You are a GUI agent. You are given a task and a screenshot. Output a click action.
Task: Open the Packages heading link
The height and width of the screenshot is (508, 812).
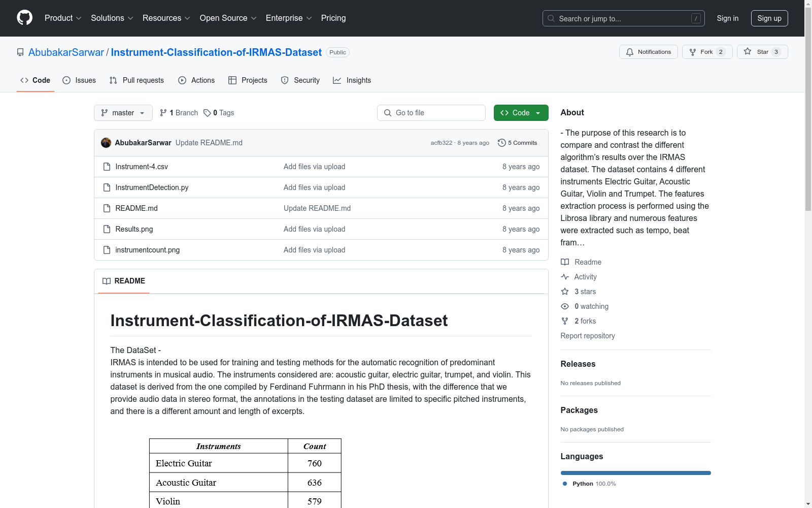(x=579, y=410)
